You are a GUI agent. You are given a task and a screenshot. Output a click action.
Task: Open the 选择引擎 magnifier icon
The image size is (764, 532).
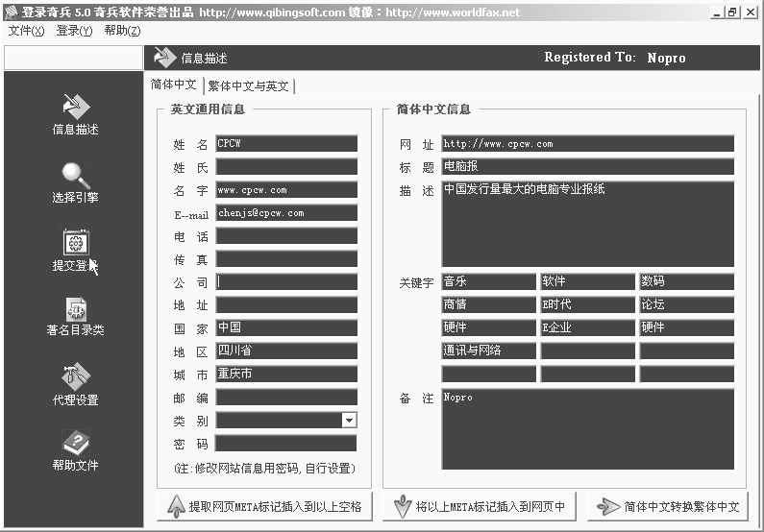[x=76, y=175]
